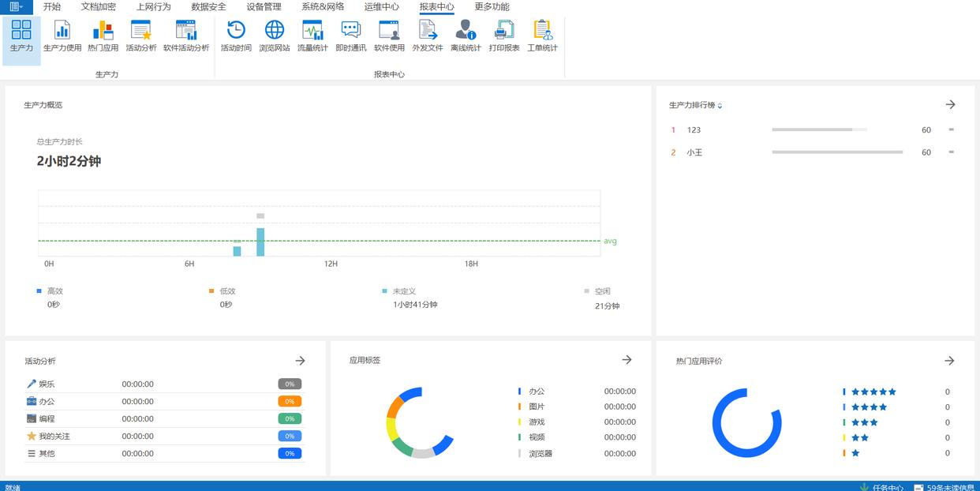Click the tallest bar in productivity chart
This screenshot has height=491, width=980.
point(260,242)
